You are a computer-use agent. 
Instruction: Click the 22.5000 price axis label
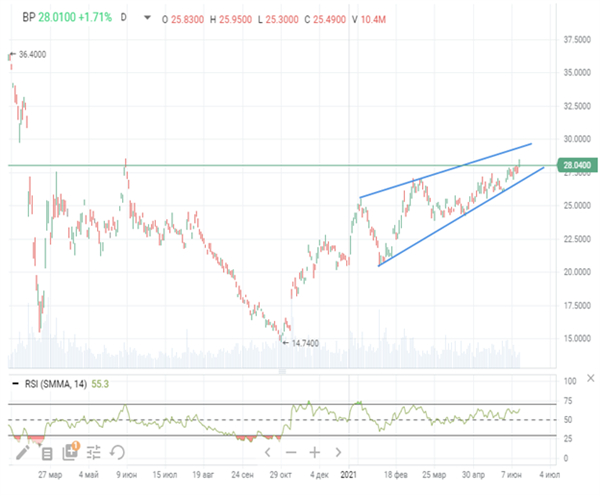click(x=577, y=239)
